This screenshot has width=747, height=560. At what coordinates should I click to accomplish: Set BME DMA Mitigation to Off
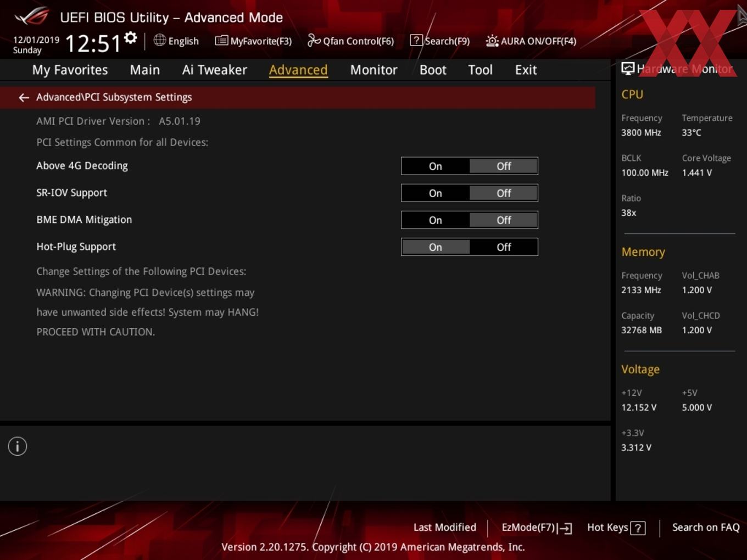504,220
